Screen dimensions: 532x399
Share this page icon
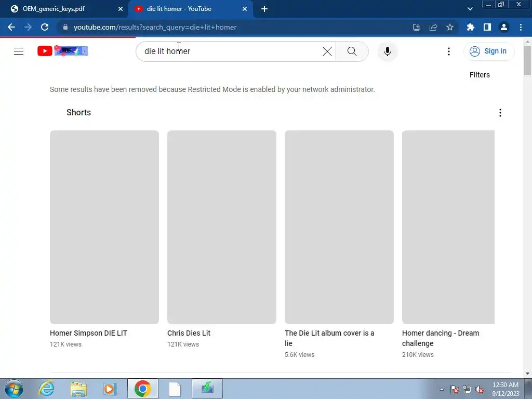[x=433, y=27]
